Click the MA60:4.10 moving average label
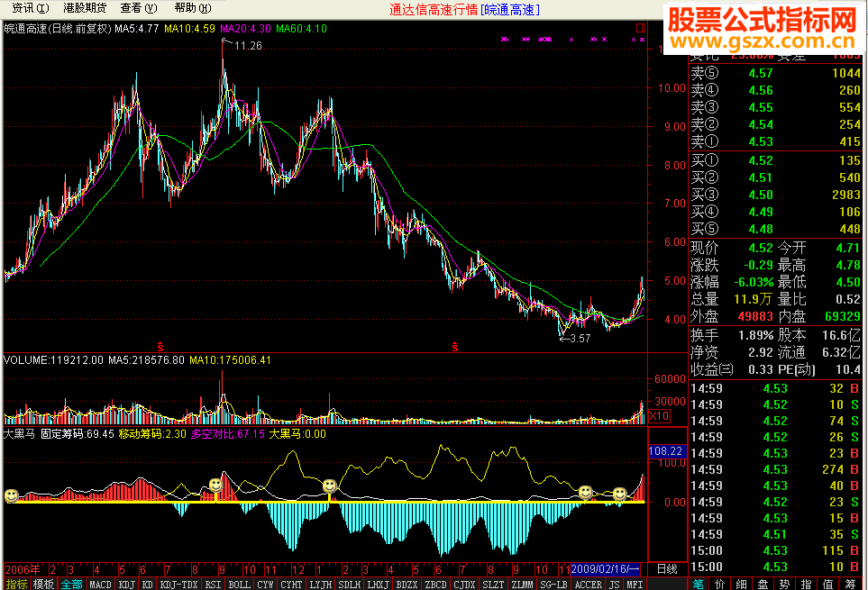Screen dimensions: 868x590 coord(302,28)
